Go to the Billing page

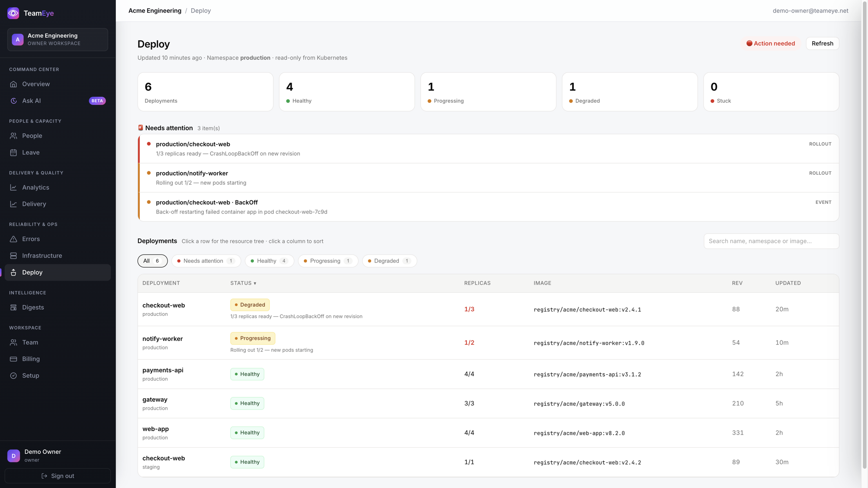58,359
